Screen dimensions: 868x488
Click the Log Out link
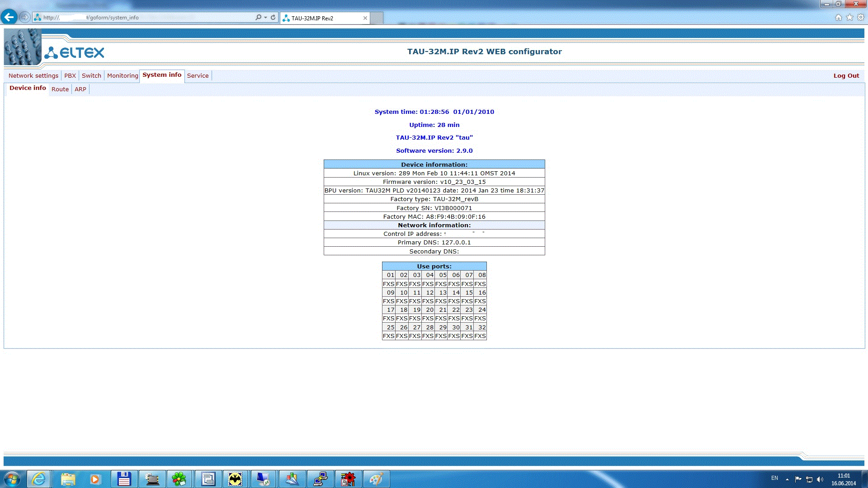pos(846,75)
